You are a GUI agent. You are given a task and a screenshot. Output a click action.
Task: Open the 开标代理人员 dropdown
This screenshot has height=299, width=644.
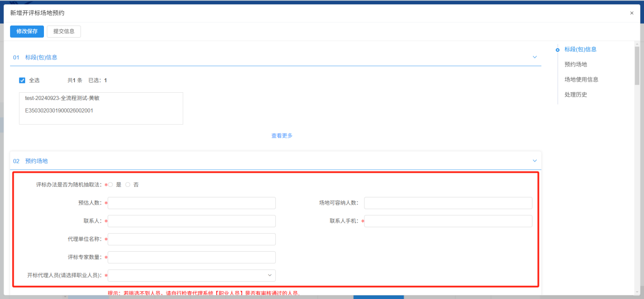click(192, 275)
